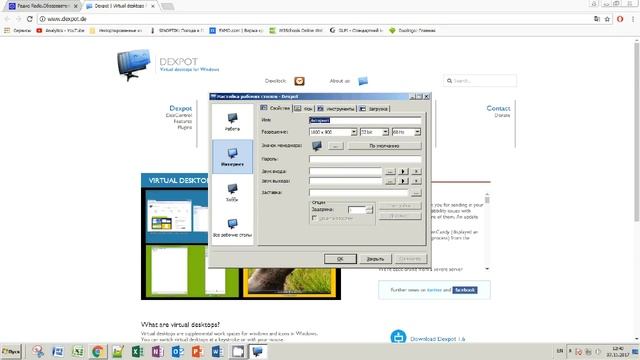Open the Contact navigation link
This screenshot has height=360, width=640.
(498, 108)
